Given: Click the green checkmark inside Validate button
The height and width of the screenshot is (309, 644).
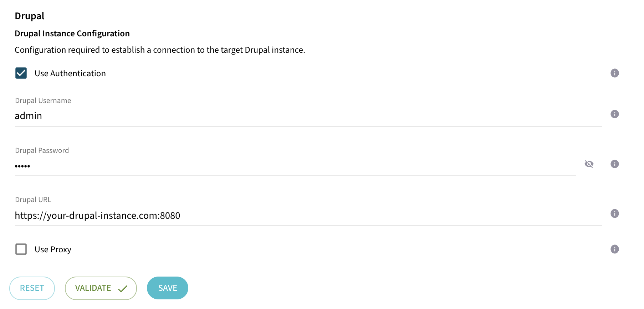Looking at the screenshot, I should (x=122, y=288).
